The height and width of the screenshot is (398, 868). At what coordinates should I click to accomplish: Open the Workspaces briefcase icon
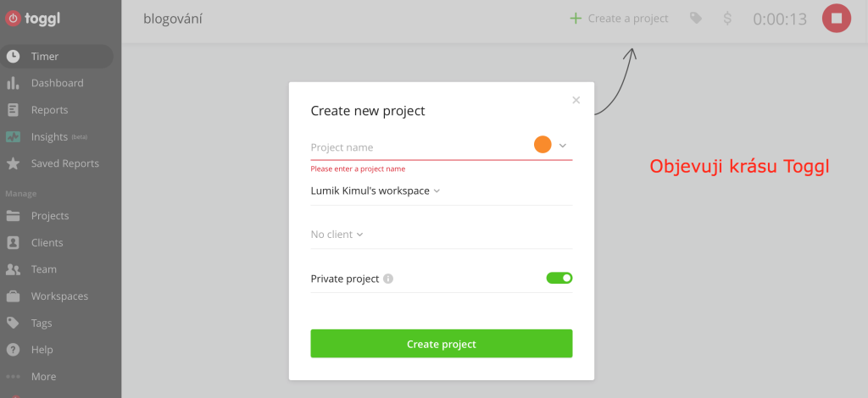tap(14, 296)
